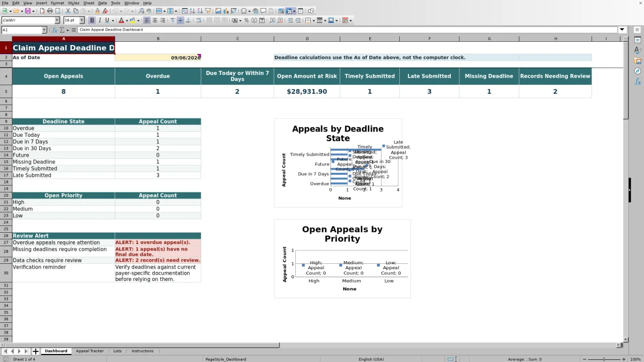Open the Select Function sum dropdown arrow
The width and height of the screenshot is (644, 362).
[x=67, y=30]
